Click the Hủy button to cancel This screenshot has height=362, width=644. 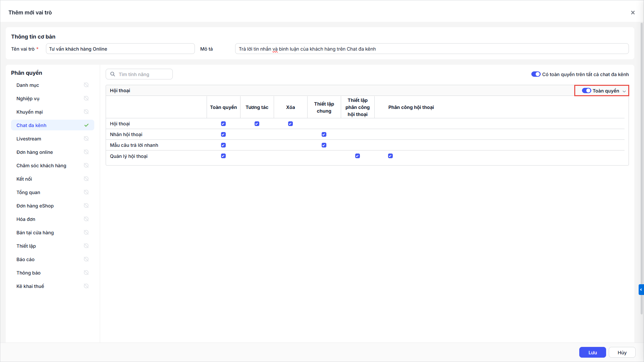click(x=622, y=353)
